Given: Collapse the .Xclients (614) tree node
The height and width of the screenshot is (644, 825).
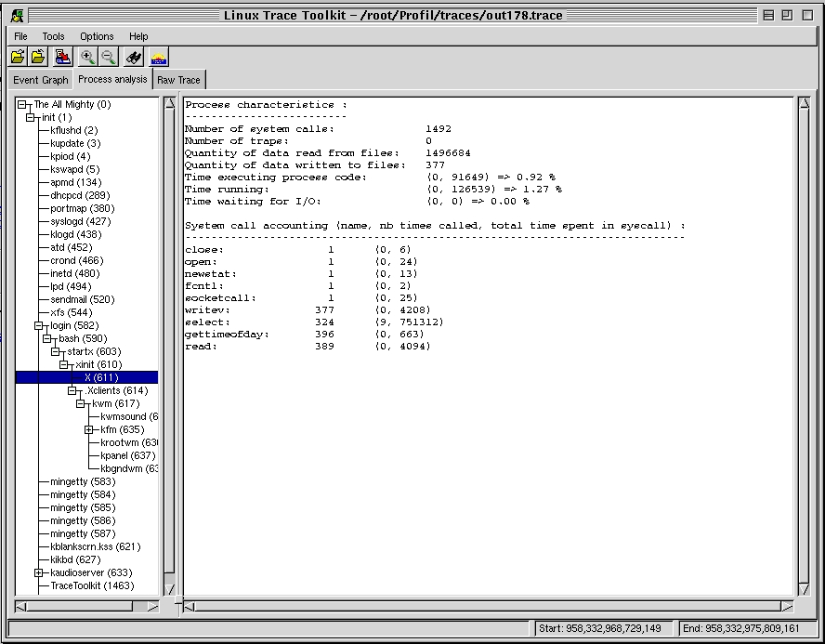Looking at the screenshot, I should click(72, 391).
